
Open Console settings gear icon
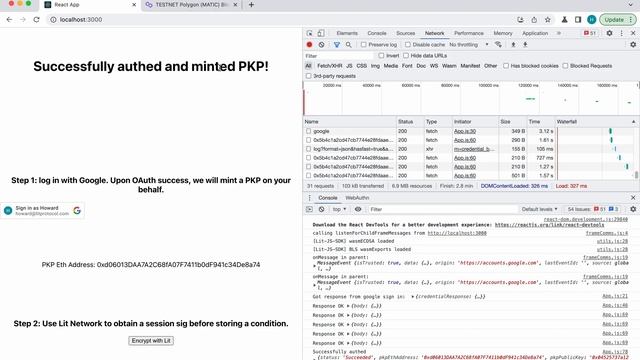tap(633, 209)
